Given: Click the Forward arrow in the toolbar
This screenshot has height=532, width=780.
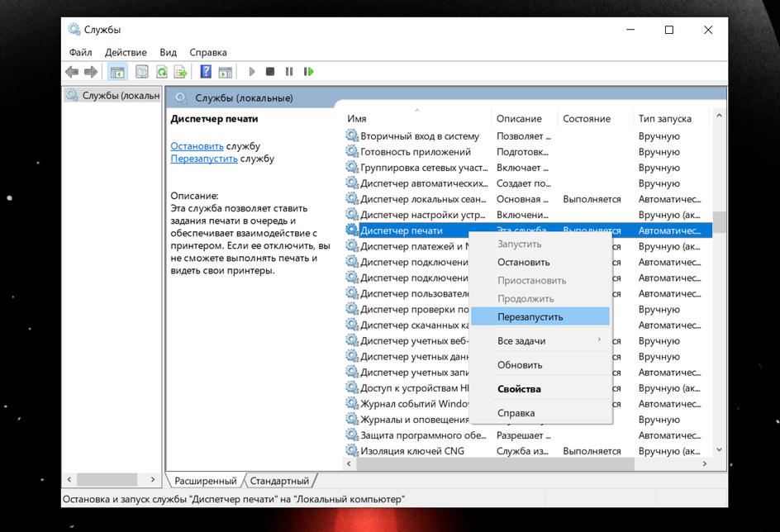Looking at the screenshot, I should click(x=91, y=72).
